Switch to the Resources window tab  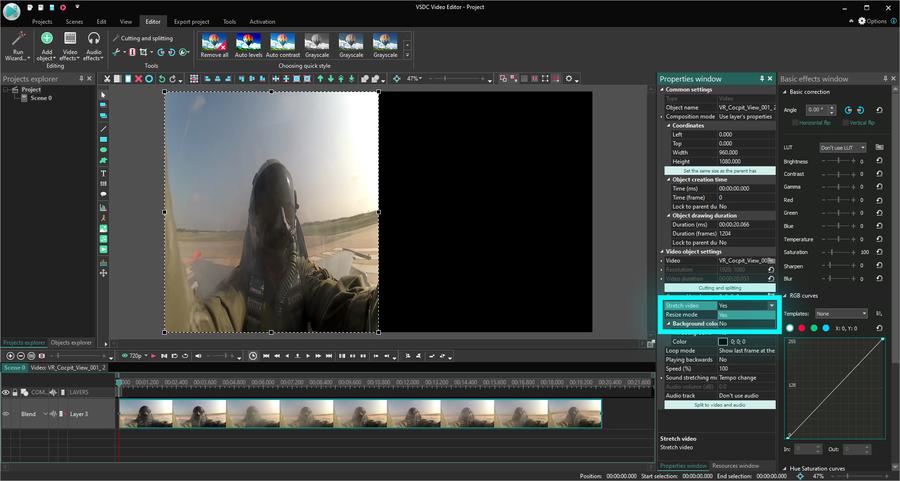click(736, 466)
